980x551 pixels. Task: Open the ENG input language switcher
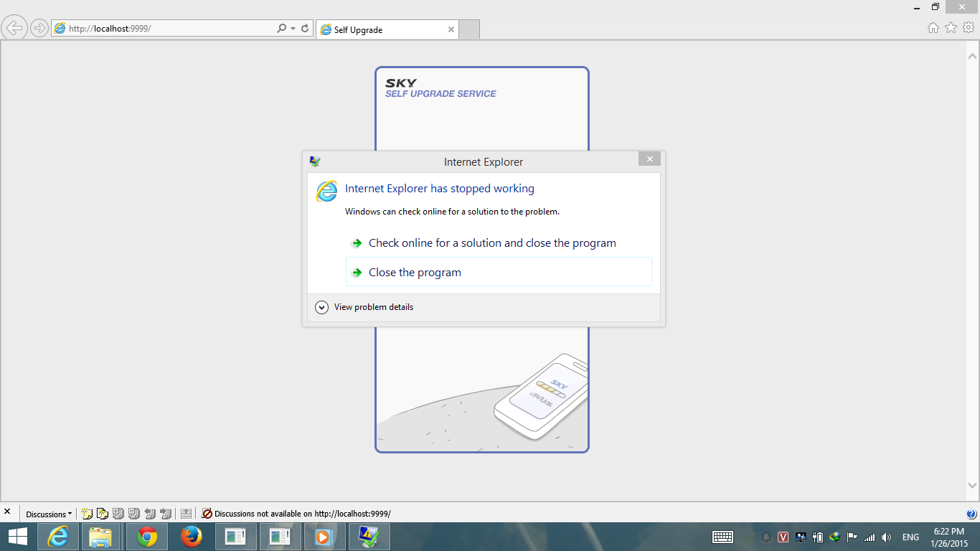[910, 537]
